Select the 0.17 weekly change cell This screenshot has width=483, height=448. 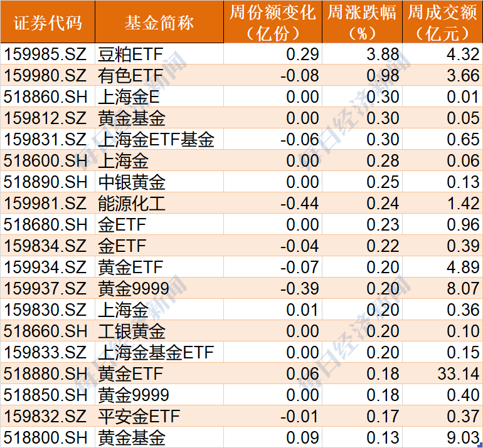click(363, 416)
